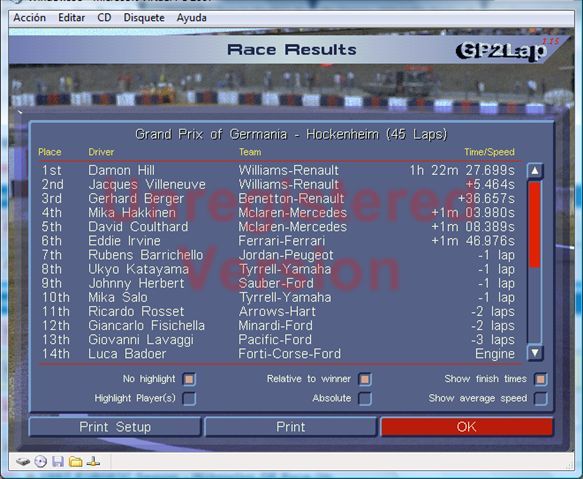
Task: Toggle Show finish times
Action: [x=540, y=379]
